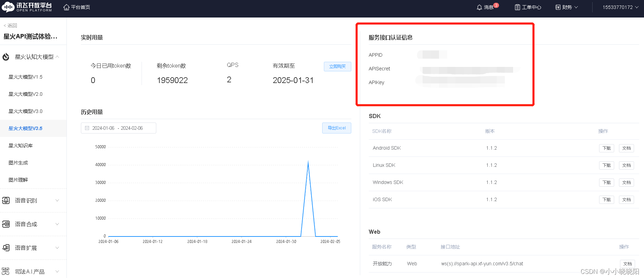Screen dimensions: 644x278
Task: Open account 15533770172 dropdown
Action: 620,7
